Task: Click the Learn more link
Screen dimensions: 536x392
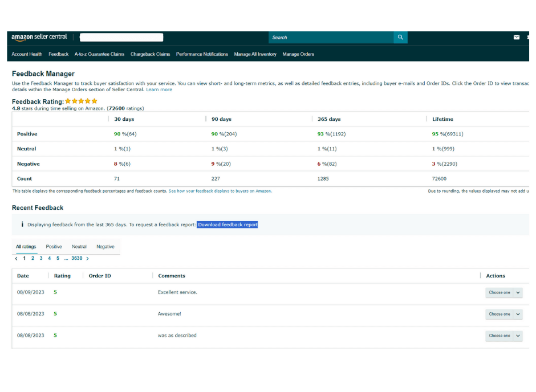Action: click(x=159, y=89)
